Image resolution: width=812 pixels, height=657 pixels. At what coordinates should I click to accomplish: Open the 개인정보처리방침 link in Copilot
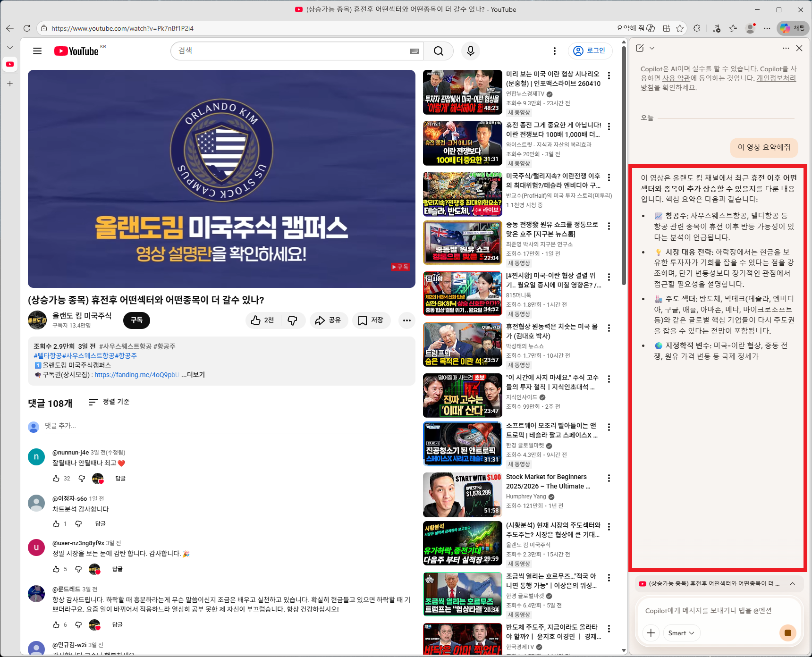[x=719, y=83]
